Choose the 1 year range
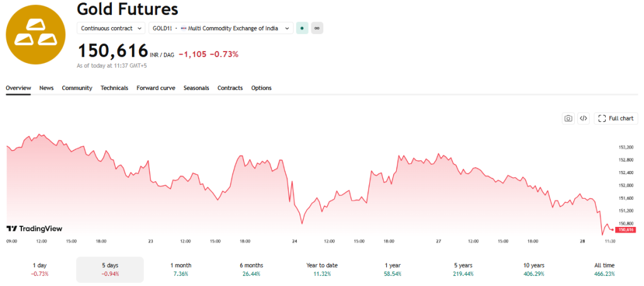The height and width of the screenshot is (286, 644). 392,270
